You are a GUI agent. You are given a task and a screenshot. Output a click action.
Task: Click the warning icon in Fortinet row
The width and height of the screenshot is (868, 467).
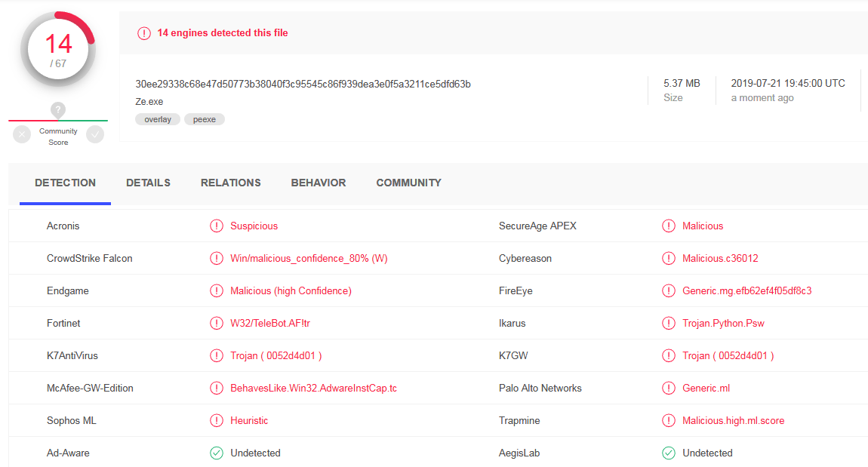217,323
